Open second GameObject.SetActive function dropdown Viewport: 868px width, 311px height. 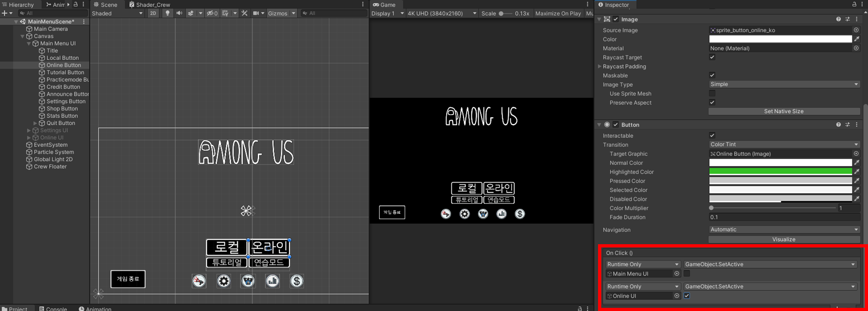point(770,286)
